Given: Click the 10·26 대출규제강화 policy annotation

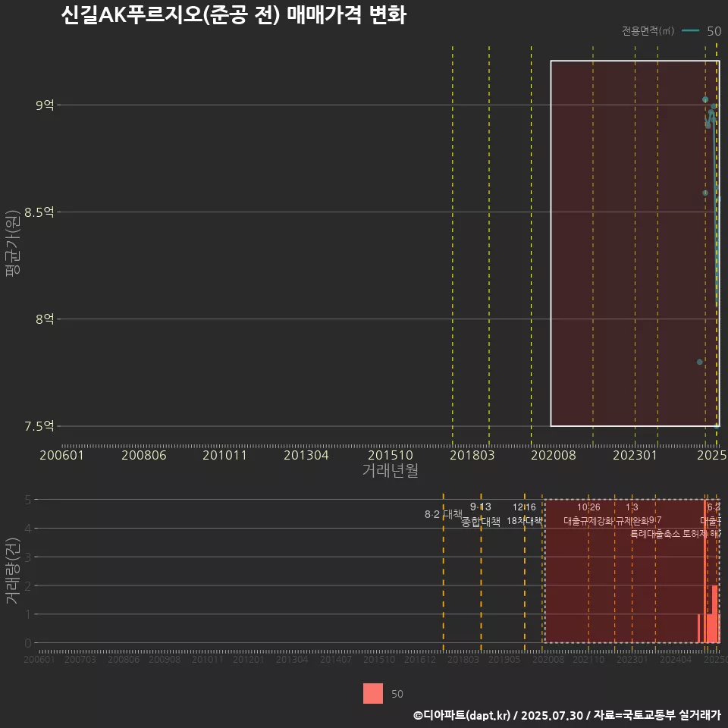Looking at the screenshot, I should [588, 514].
